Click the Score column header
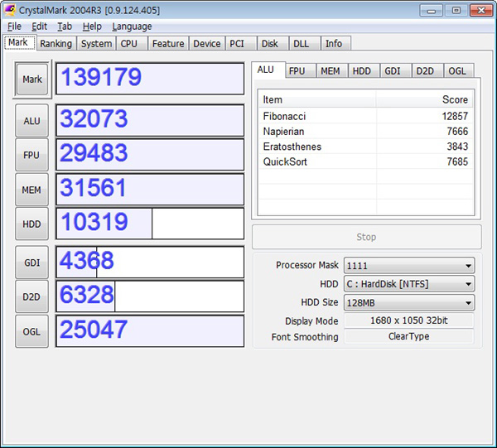Image resolution: width=497 pixels, height=448 pixels. click(x=425, y=99)
